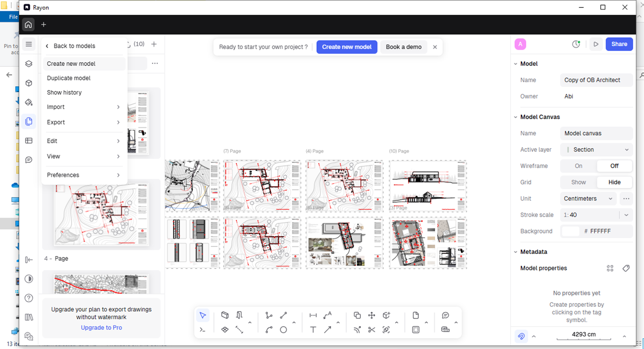Show the Grid
644x349 pixels.
tap(578, 182)
